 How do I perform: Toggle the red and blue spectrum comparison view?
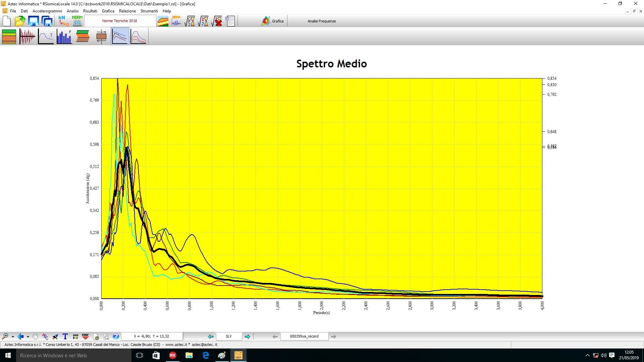pos(138,37)
